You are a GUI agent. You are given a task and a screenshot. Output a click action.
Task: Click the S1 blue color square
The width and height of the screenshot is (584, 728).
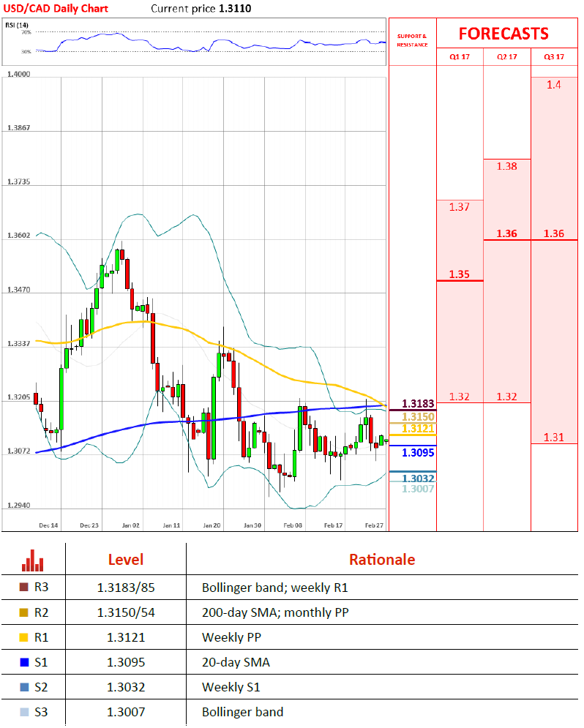click(24, 662)
